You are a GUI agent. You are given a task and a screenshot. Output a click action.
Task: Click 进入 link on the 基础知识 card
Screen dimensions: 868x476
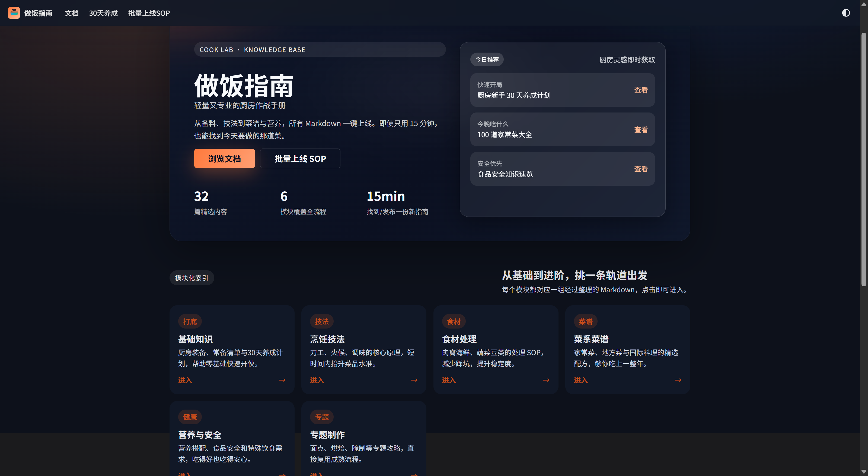(x=185, y=380)
